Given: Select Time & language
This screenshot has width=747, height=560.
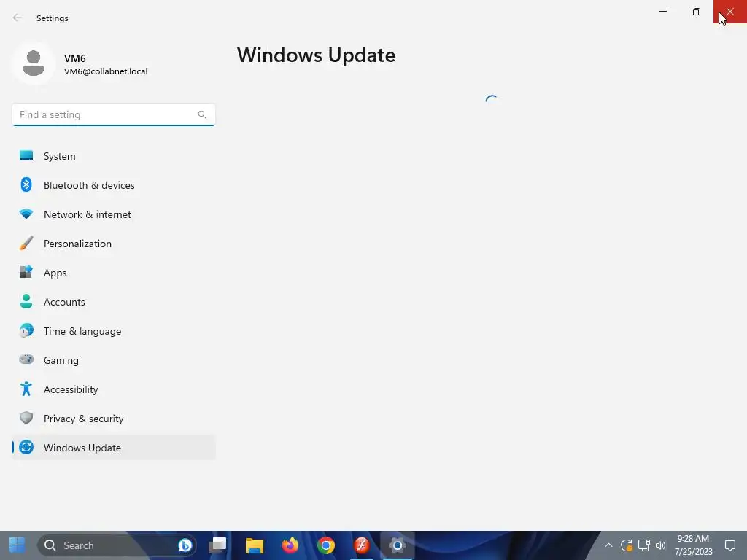Looking at the screenshot, I should click(x=113, y=331).
